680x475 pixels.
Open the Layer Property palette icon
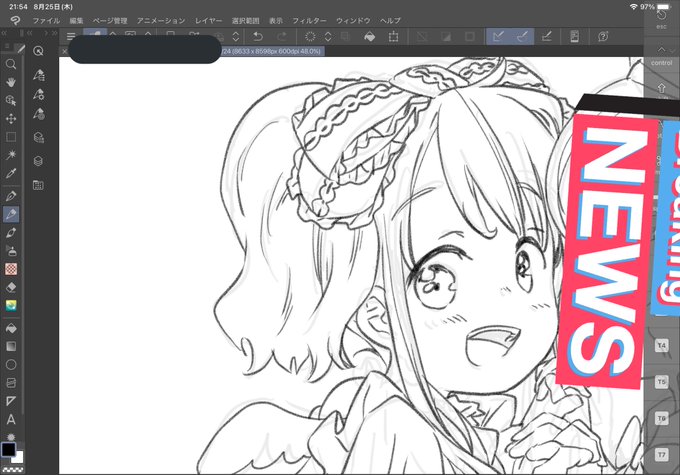(x=38, y=138)
